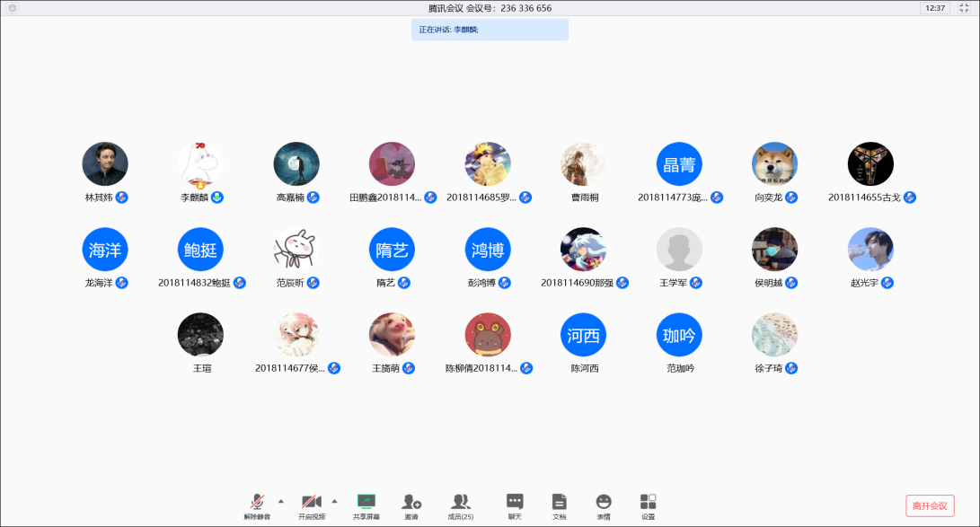Click the name label 赵光宇
The image size is (980, 527).
[x=864, y=283]
